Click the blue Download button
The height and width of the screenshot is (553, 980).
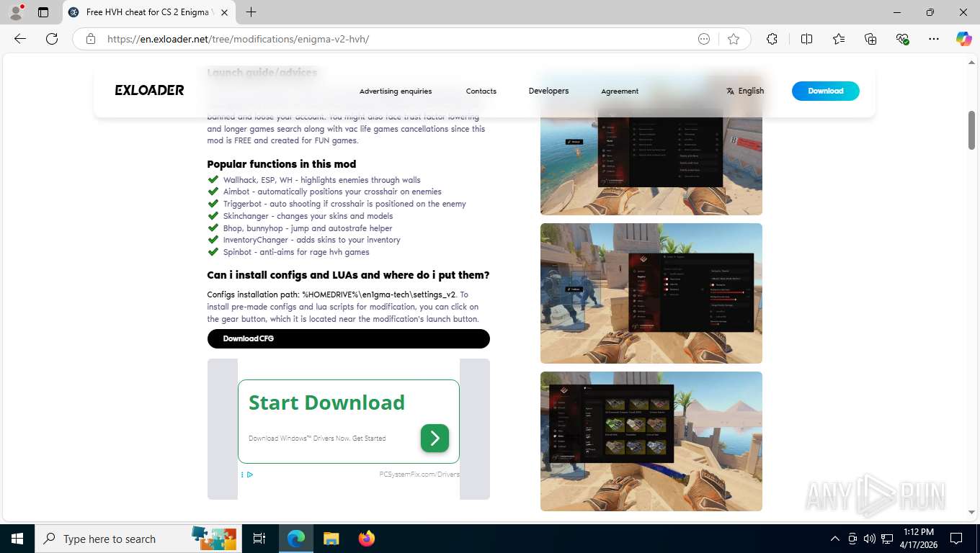point(825,91)
